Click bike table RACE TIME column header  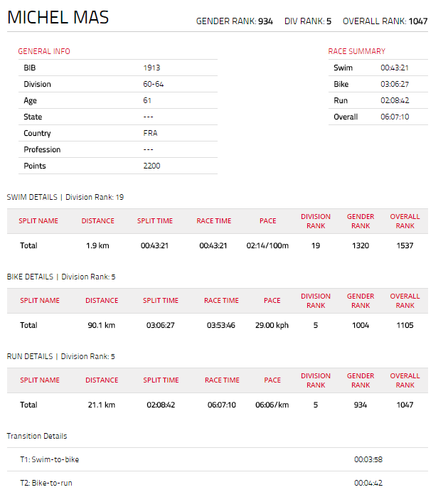pos(221,301)
